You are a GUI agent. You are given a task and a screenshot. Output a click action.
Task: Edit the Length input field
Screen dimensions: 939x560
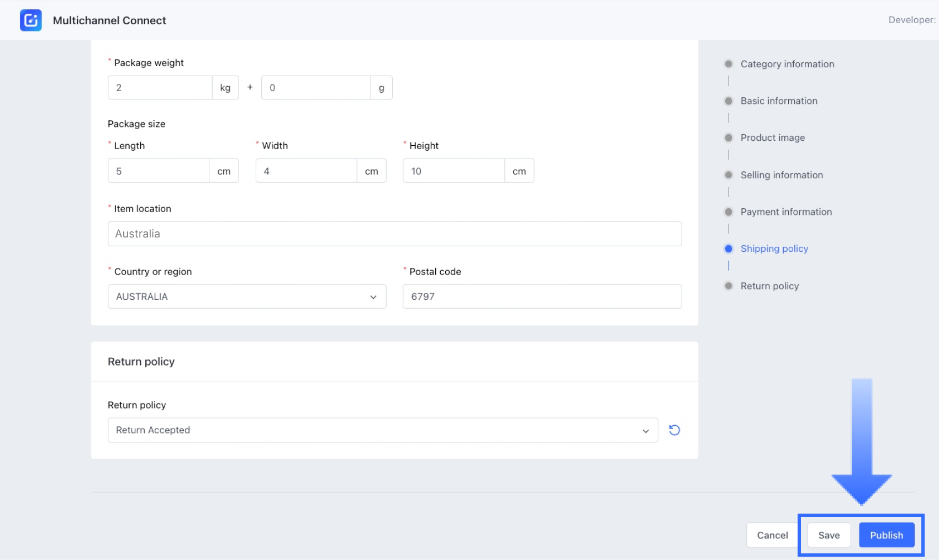[x=159, y=171]
